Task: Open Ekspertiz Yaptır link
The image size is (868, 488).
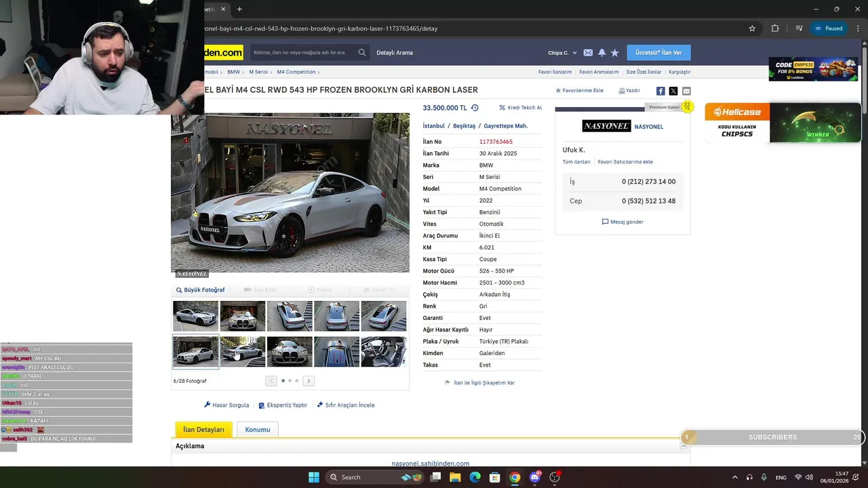Action: (283, 405)
